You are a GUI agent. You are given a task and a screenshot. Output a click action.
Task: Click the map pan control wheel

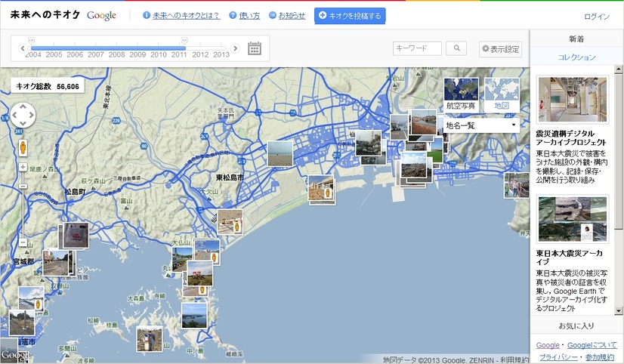(23, 116)
